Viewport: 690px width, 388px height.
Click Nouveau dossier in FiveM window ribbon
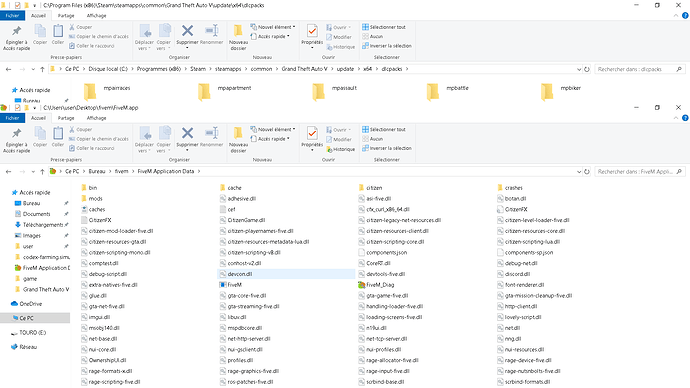[x=238, y=139]
